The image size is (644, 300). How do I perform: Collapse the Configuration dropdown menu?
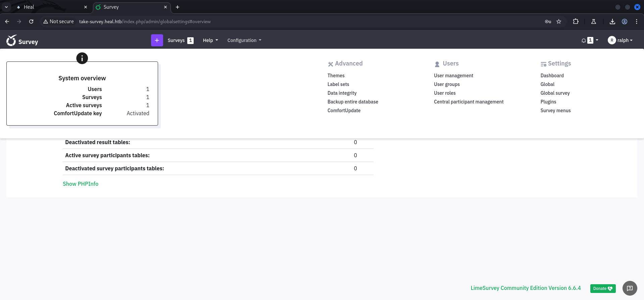tap(244, 40)
